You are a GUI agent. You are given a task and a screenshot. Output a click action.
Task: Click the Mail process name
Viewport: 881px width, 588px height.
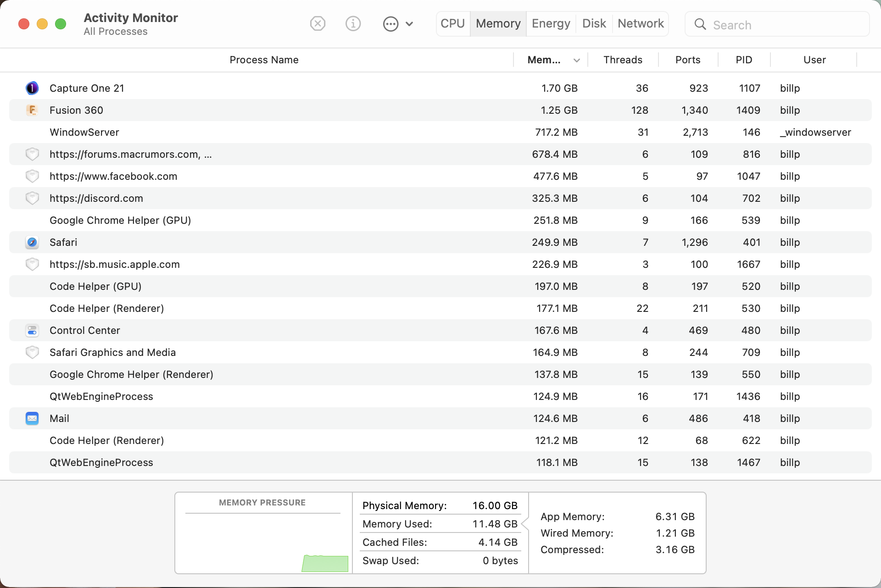59,418
